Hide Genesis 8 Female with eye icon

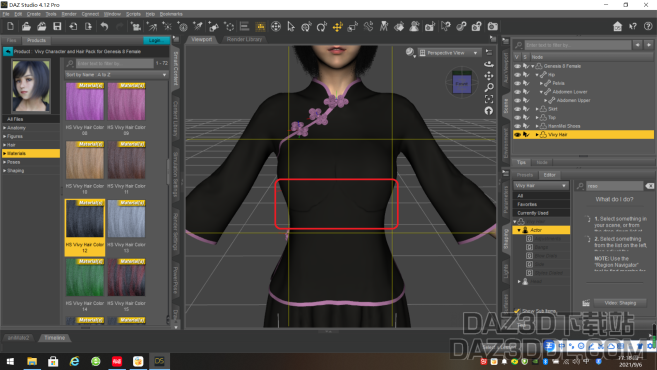coord(517,66)
